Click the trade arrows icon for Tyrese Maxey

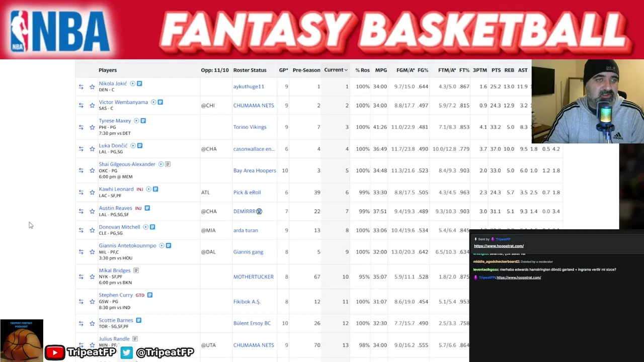click(81, 127)
